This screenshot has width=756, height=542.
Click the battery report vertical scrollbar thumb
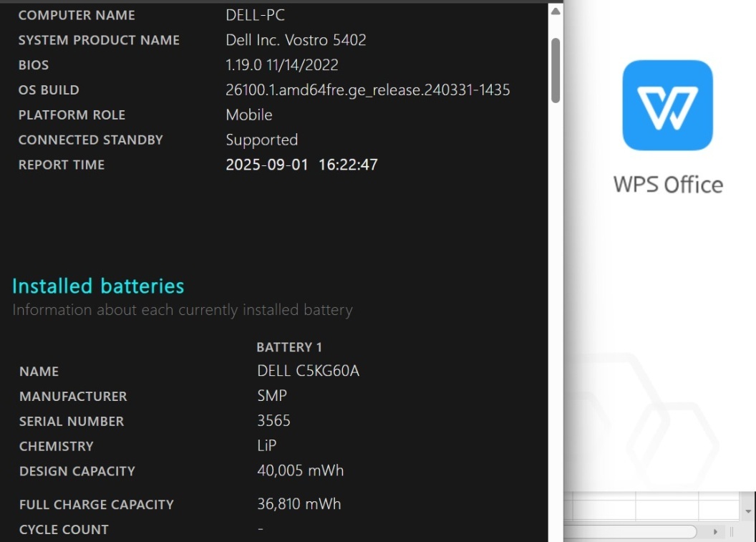(x=556, y=70)
